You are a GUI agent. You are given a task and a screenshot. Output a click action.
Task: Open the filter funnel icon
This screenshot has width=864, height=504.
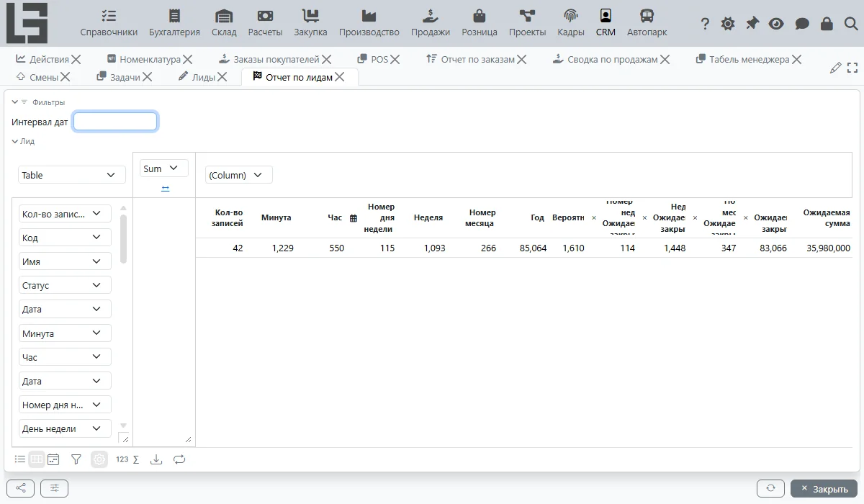pos(76,459)
